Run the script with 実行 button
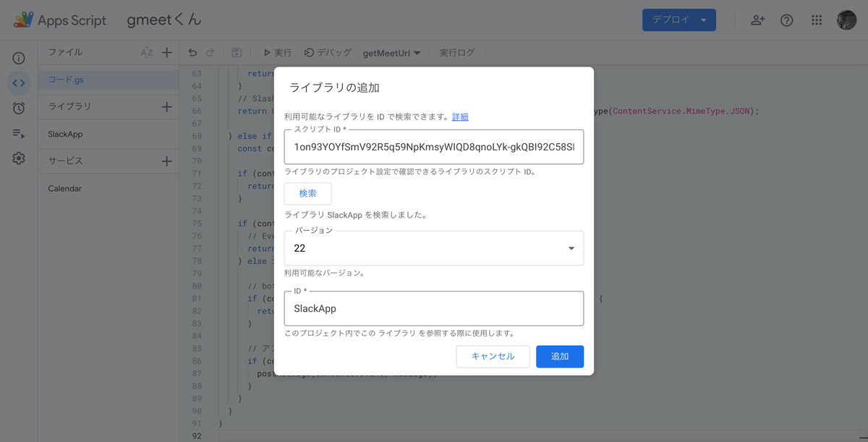This screenshot has width=868, height=442. 277,52
